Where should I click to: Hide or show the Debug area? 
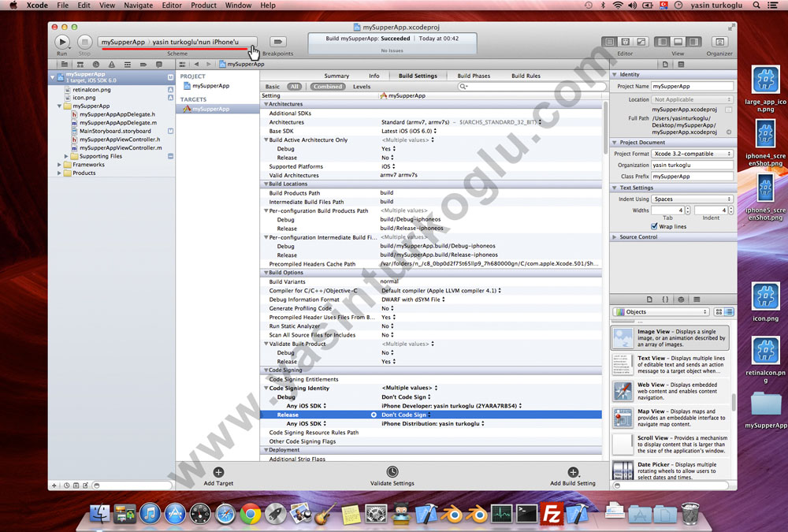click(678, 42)
